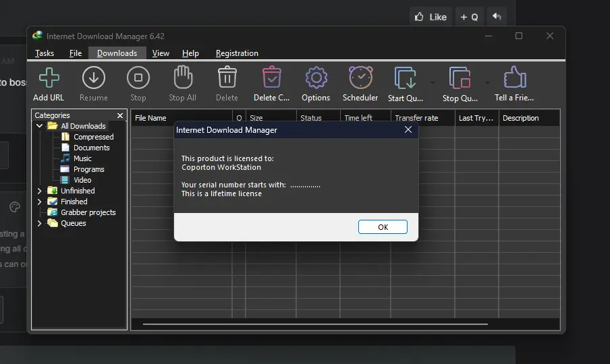This screenshot has width=610, height=364.
Task: Click the Stop All hand icon
Action: click(x=182, y=77)
